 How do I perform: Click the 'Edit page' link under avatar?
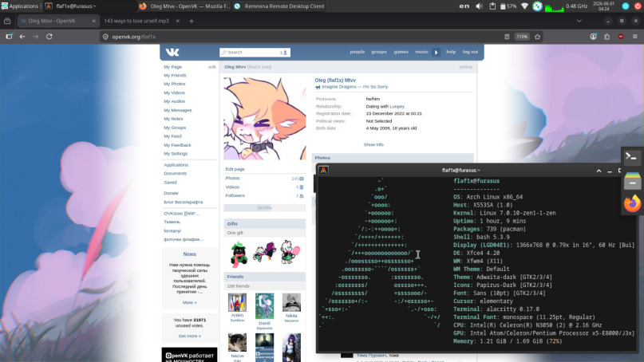(x=235, y=169)
